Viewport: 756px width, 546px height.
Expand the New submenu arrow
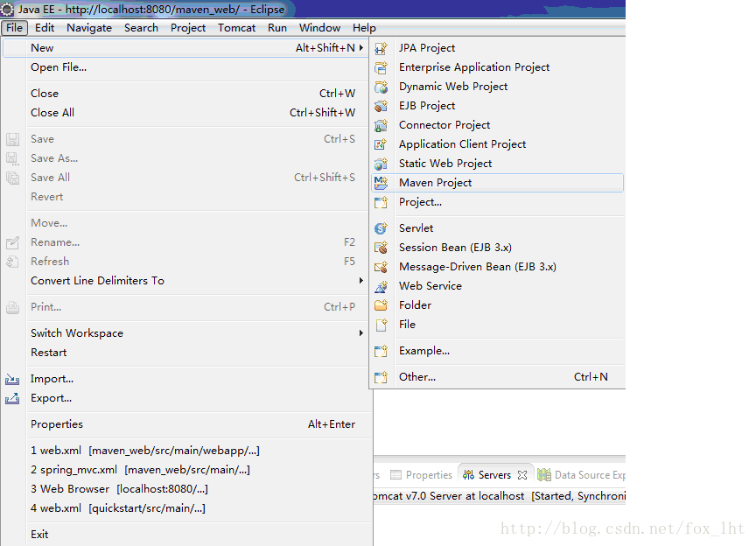360,48
